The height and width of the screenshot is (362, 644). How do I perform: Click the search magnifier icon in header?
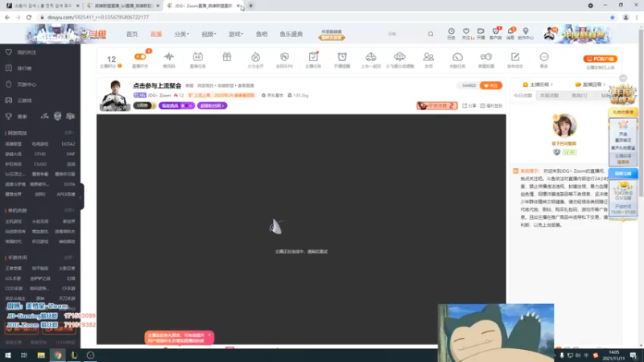point(431,34)
